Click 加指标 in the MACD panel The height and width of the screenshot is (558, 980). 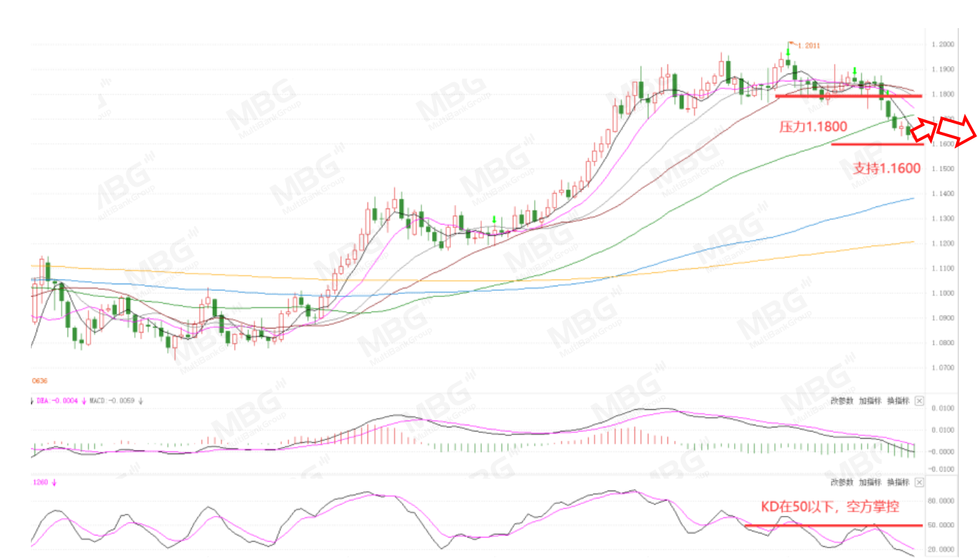coord(870,401)
